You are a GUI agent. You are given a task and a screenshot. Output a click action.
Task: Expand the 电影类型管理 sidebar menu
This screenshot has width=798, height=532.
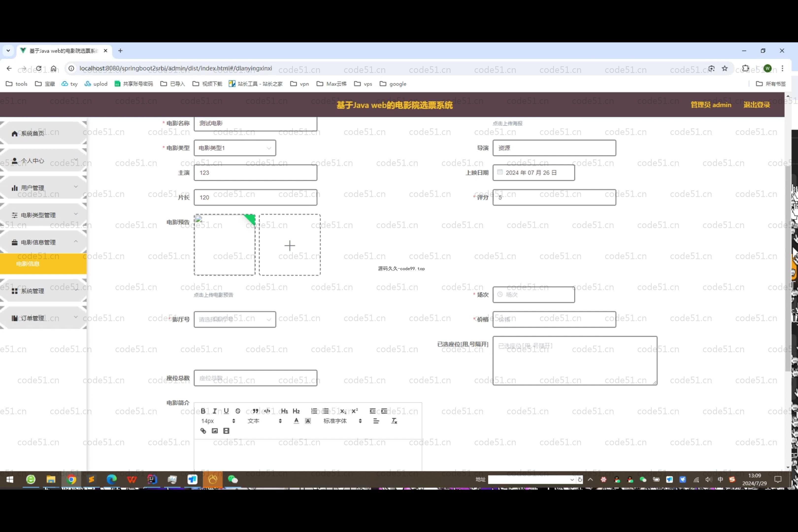pyautogui.click(x=43, y=215)
